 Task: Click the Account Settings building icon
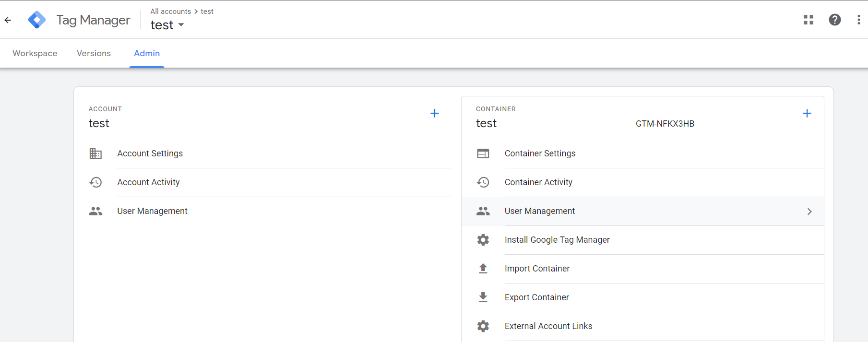[x=95, y=153]
